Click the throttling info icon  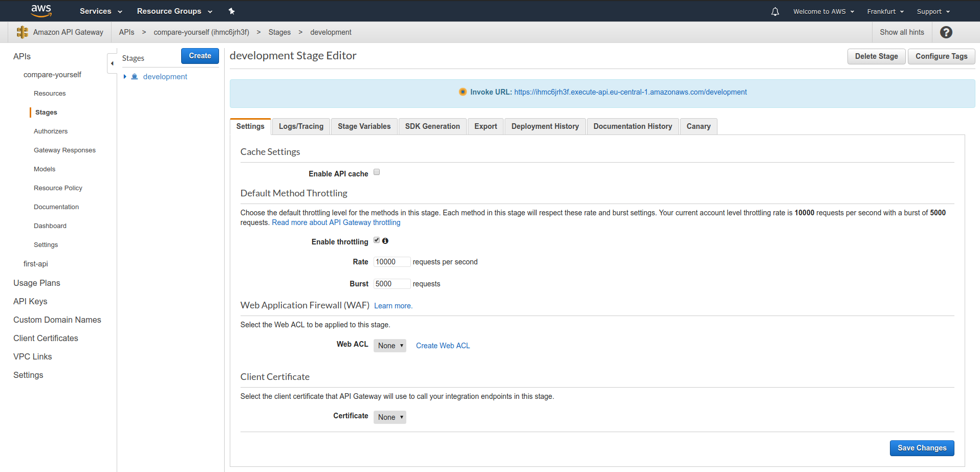[x=385, y=241]
